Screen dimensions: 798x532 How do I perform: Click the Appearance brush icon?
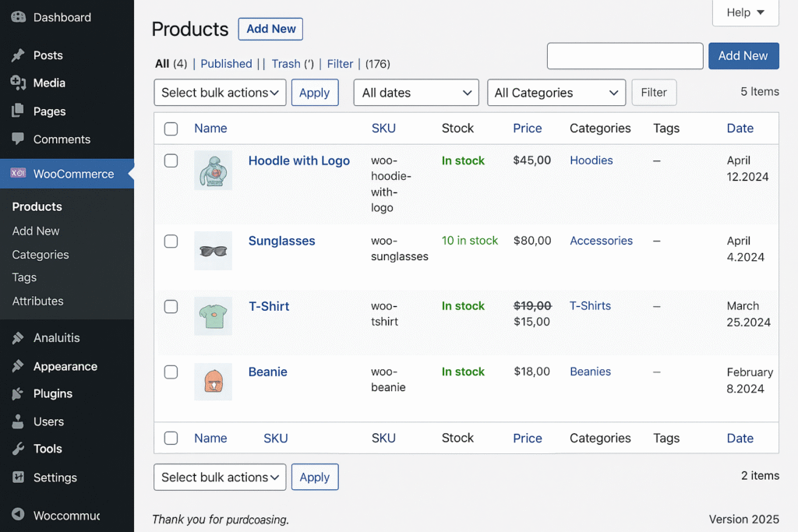(19, 365)
